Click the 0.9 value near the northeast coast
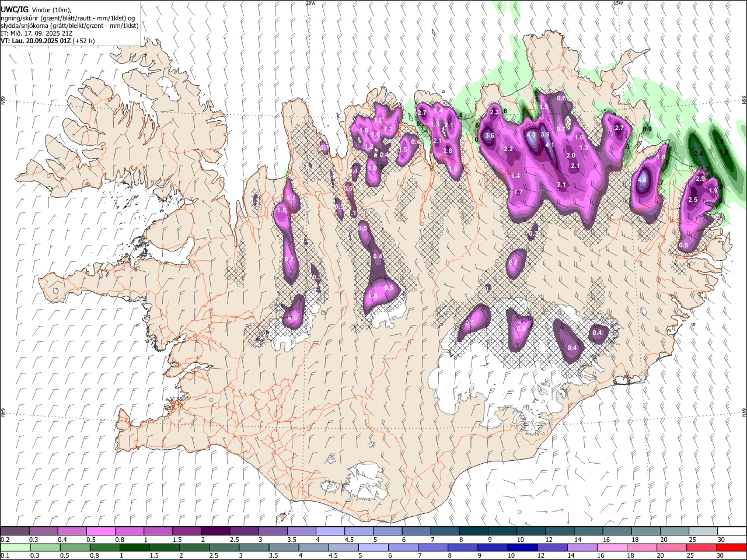The height and width of the screenshot is (560, 747). coord(647,129)
